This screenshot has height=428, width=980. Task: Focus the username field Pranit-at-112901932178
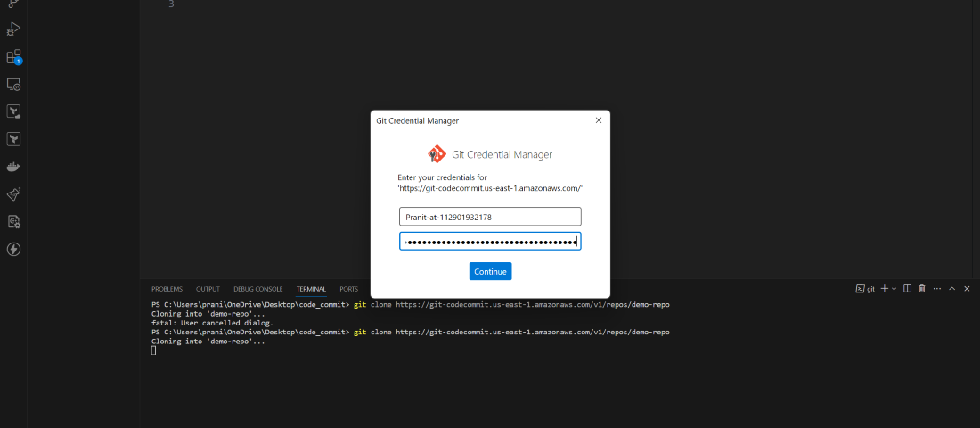click(491, 217)
